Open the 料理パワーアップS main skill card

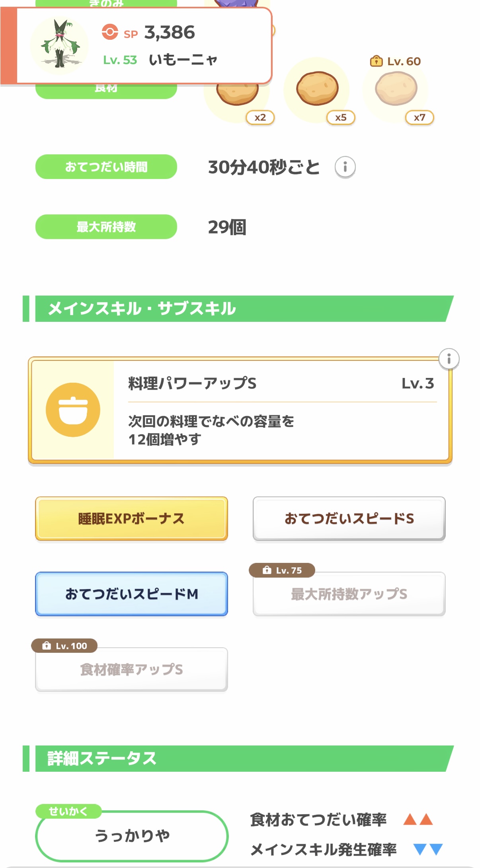coord(279,411)
